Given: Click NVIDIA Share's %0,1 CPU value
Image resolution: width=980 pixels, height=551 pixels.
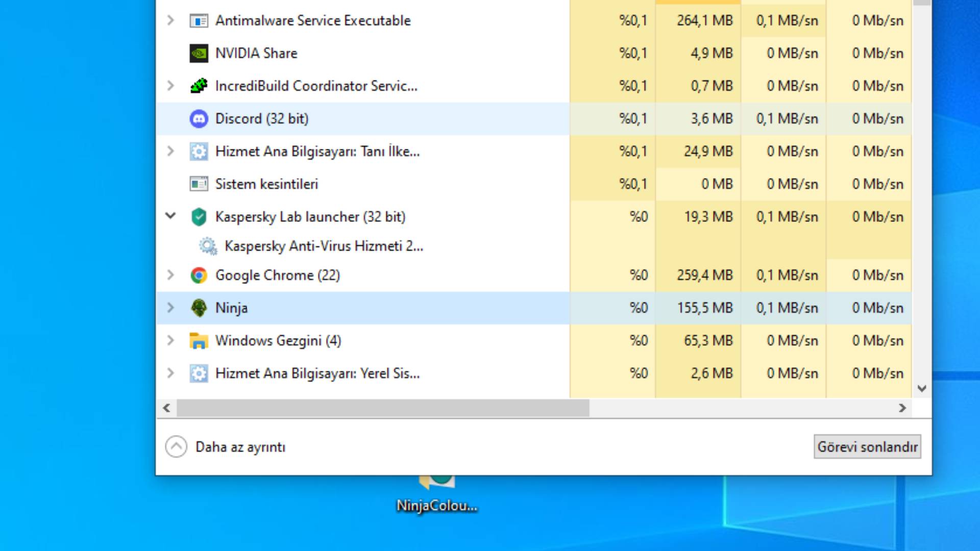Looking at the screenshot, I should pyautogui.click(x=633, y=54).
